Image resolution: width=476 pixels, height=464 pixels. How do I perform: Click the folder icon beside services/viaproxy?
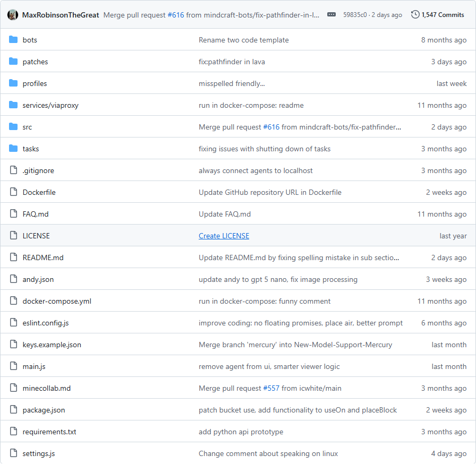[13, 105]
